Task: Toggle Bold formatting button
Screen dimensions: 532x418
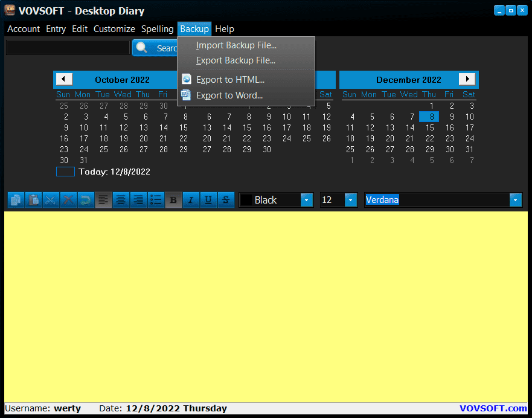Action: coord(173,200)
